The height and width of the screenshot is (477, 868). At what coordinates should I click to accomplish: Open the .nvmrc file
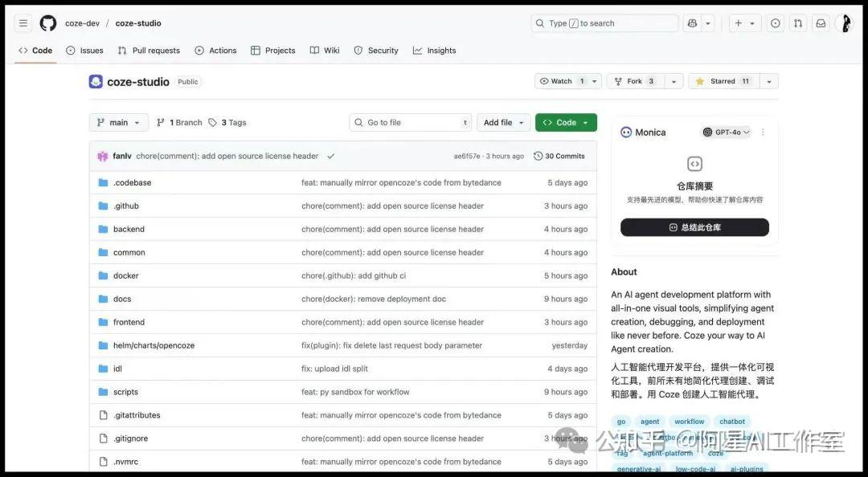125,462
